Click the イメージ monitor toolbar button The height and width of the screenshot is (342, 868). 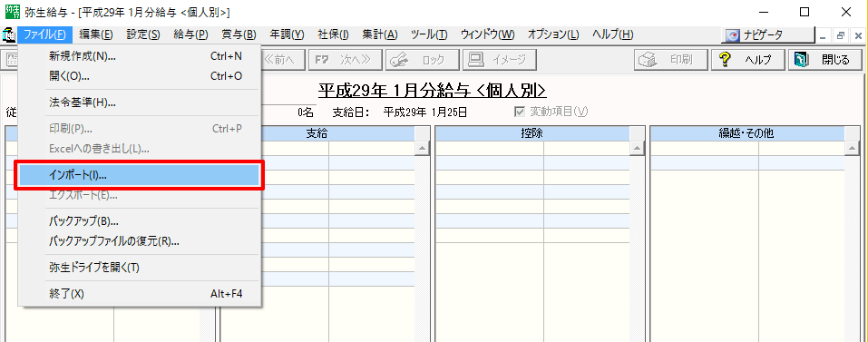pos(499,60)
